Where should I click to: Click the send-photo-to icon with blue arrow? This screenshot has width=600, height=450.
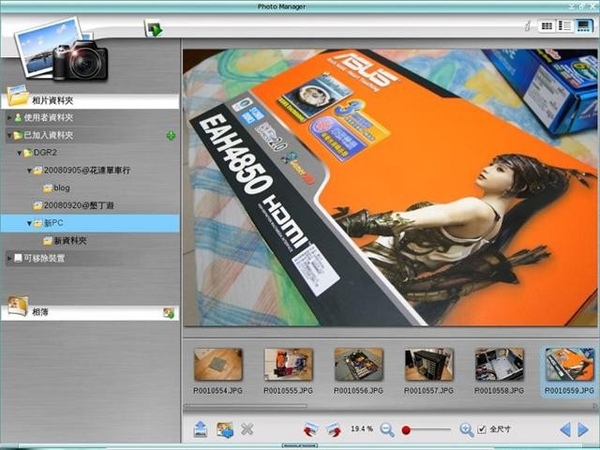tap(225, 429)
